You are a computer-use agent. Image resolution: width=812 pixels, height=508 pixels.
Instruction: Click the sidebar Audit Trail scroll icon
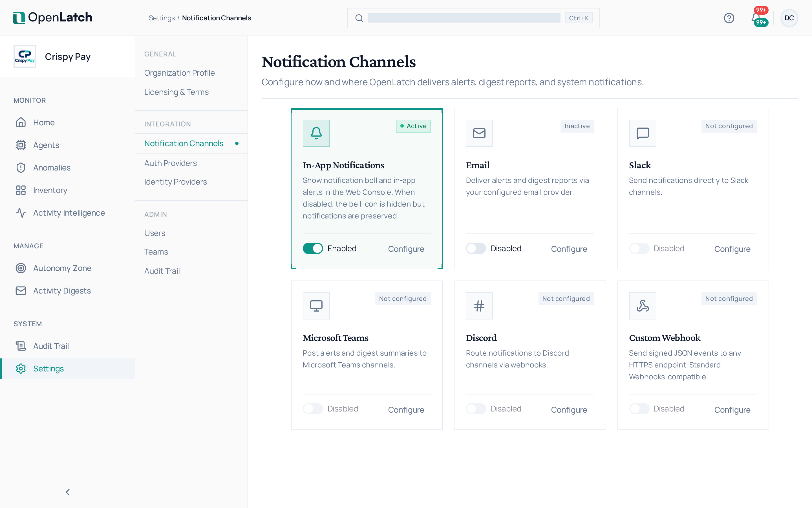pyautogui.click(x=21, y=346)
